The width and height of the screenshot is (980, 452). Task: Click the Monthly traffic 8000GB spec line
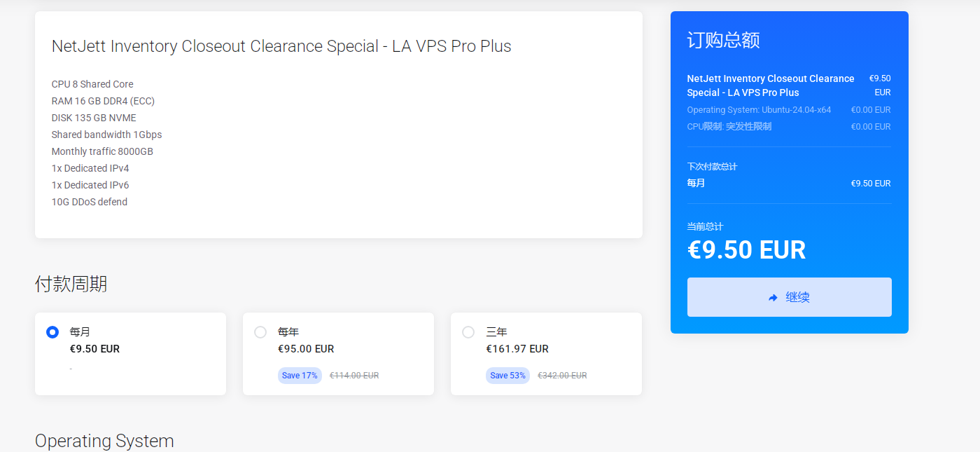click(x=102, y=151)
